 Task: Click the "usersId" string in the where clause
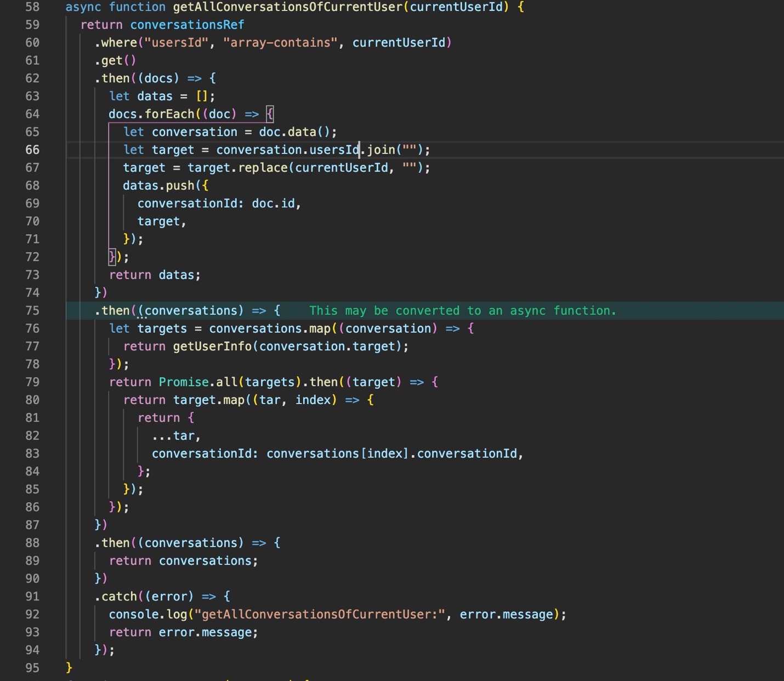(x=177, y=43)
